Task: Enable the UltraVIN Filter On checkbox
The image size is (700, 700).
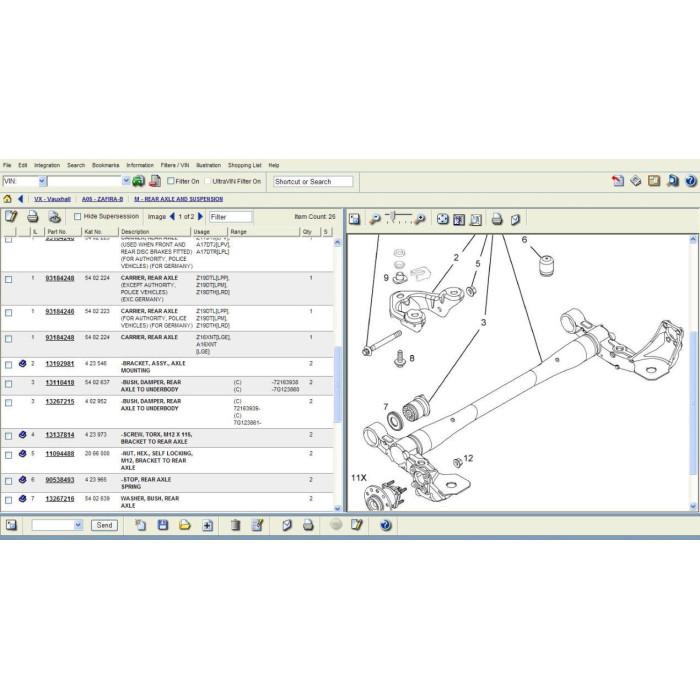Action: click(x=208, y=181)
